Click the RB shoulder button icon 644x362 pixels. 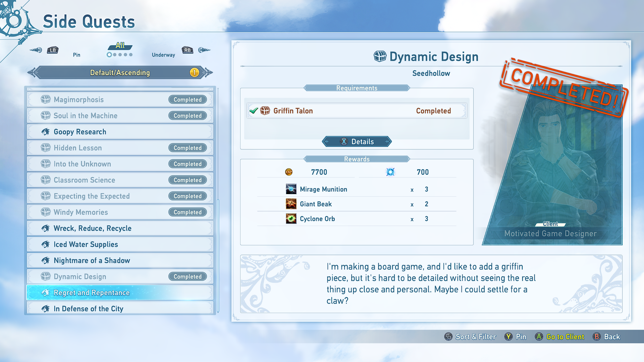tap(187, 50)
